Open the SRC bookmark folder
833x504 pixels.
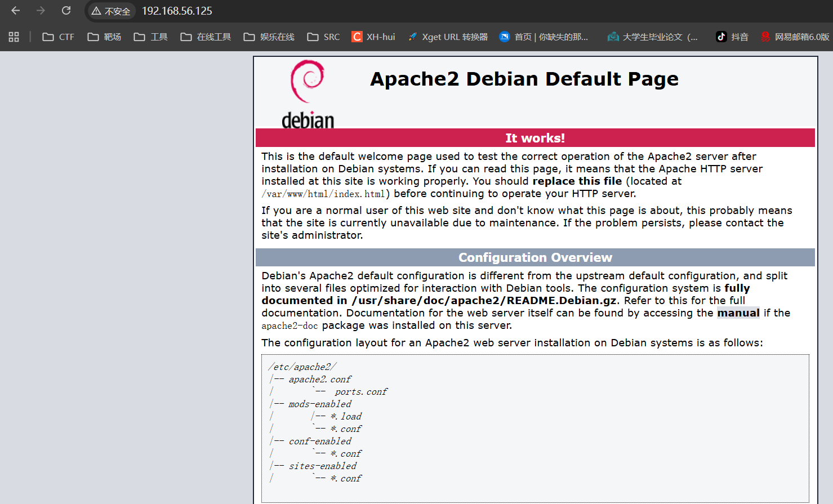click(x=324, y=37)
